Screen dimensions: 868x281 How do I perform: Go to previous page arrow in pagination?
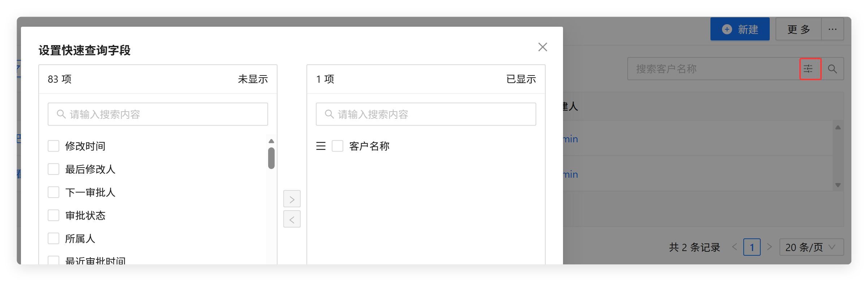pos(734,247)
